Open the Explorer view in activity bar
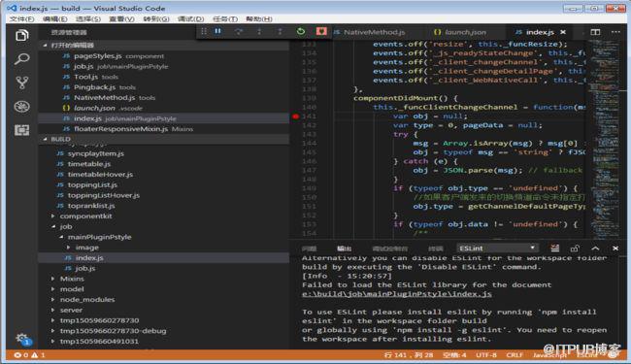The height and width of the screenshot is (364, 631). pyautogui.click(x=21, y=35)
